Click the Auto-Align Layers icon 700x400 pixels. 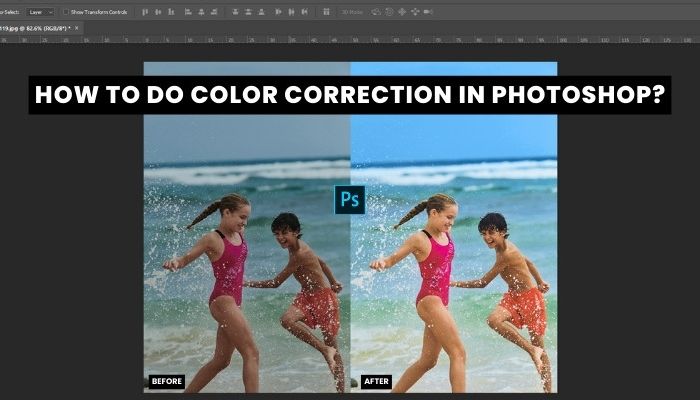pyautogui.click(x=326, y=12)
